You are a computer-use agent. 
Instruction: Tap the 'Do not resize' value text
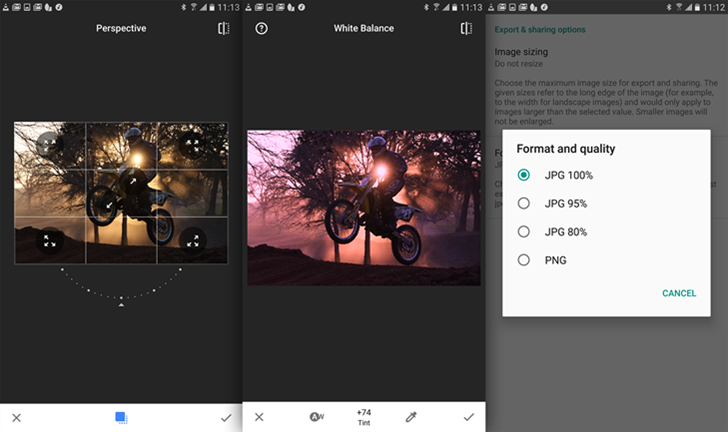pos(518,64)
